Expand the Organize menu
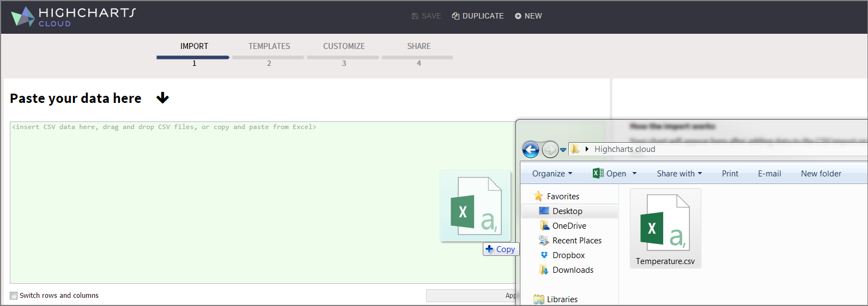Viewport: 868px width, 306px height. pyautogui.click(x=552, y=174)
